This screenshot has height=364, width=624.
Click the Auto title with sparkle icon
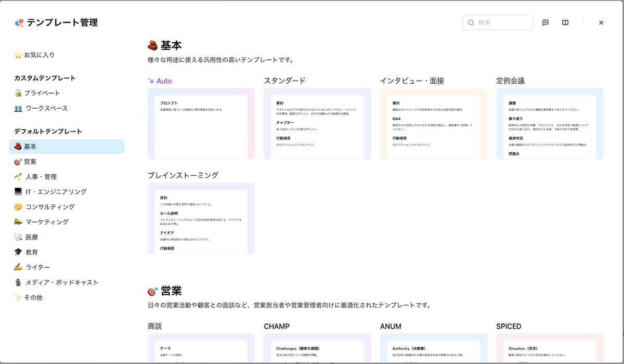tap(160, 81)
